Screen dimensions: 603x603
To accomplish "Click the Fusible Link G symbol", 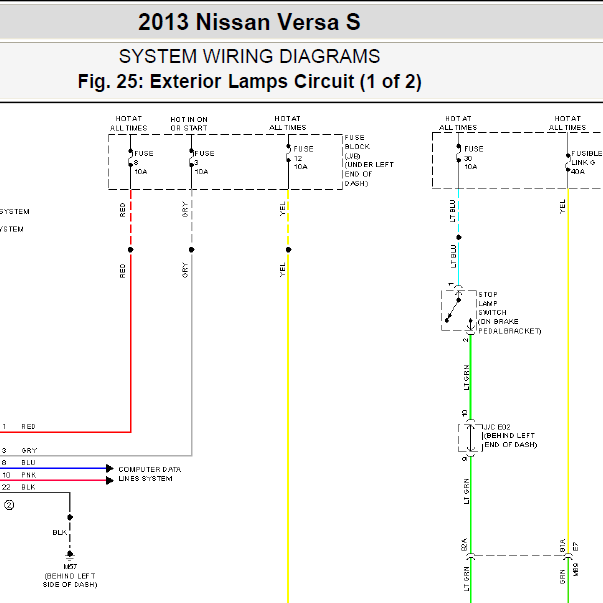I will [568, 163].
